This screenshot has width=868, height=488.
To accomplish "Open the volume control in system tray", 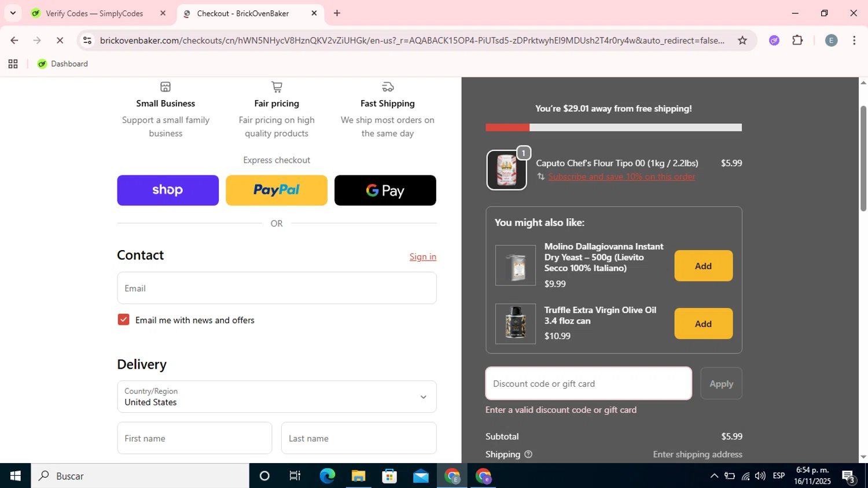I will click(x=760, y=476).
